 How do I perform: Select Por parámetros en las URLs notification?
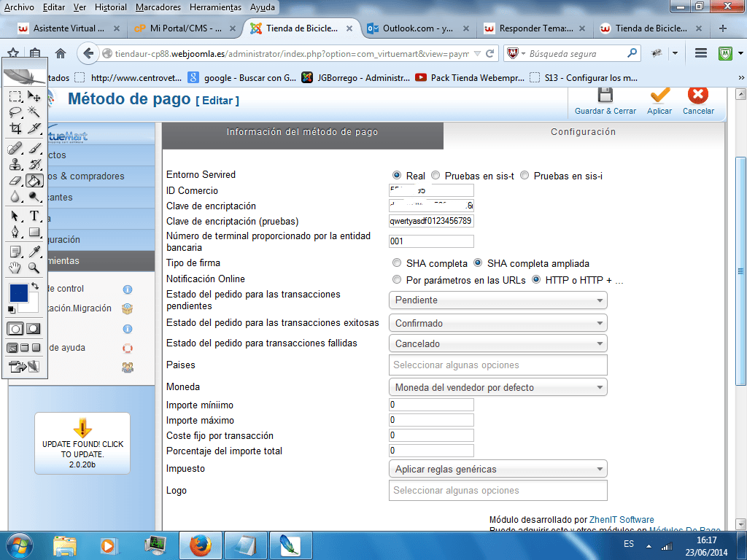pos(396,279)
